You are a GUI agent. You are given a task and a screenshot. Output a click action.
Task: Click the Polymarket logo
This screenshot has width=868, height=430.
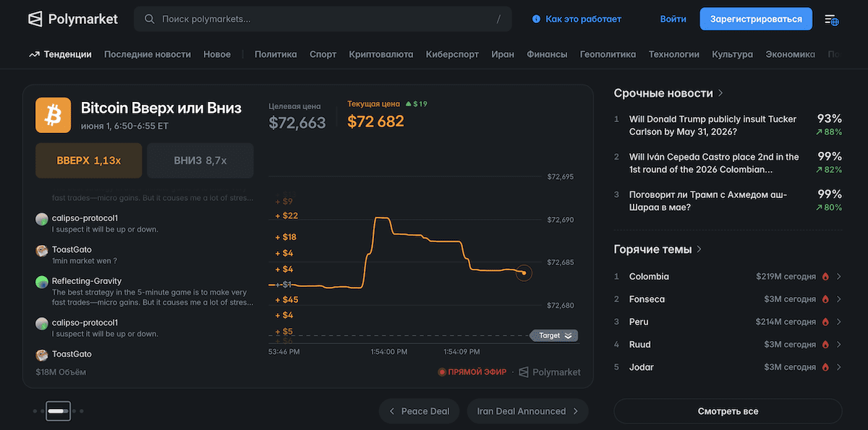(x=72, y=19)
